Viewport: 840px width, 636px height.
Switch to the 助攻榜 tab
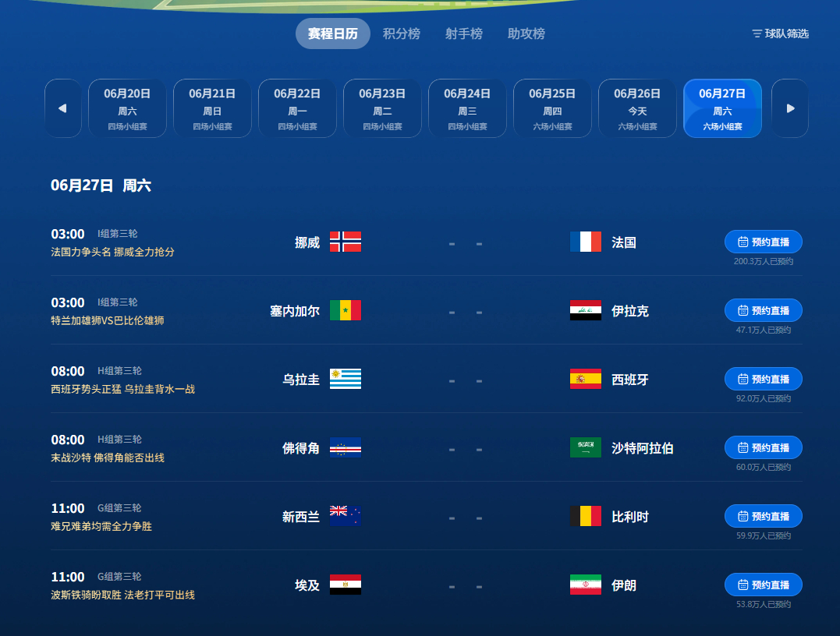point(526,34)
